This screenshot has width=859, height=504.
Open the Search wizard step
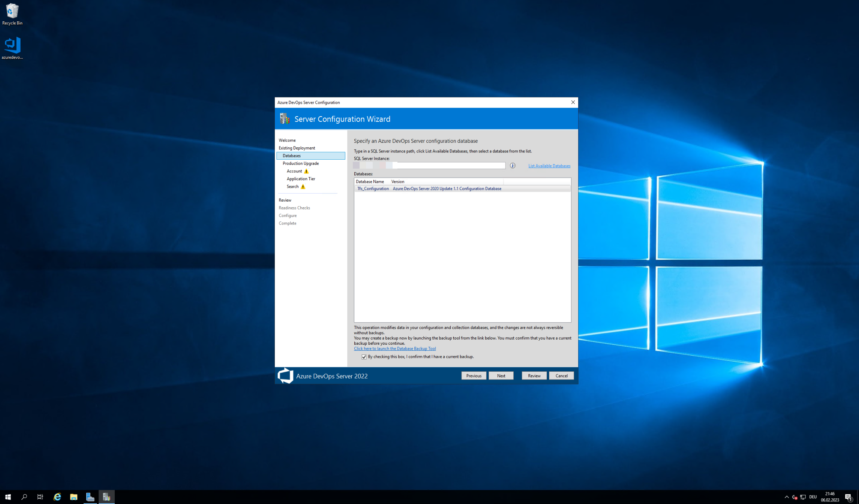point(293,187)
